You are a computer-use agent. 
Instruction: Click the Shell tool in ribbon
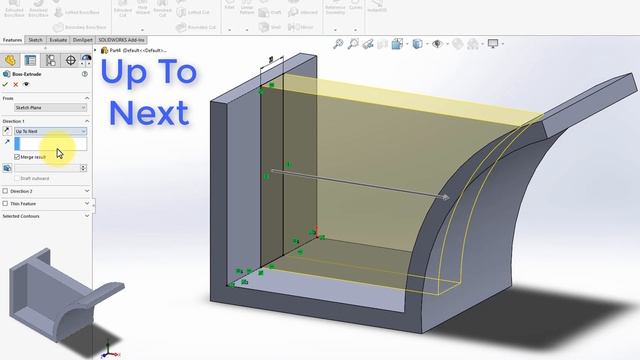(x=270, y=27)
